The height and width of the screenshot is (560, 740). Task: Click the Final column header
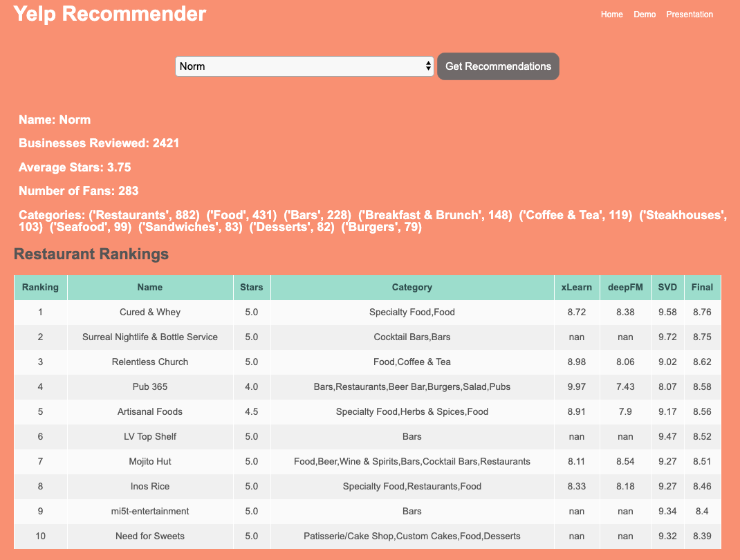coord(702,287)
